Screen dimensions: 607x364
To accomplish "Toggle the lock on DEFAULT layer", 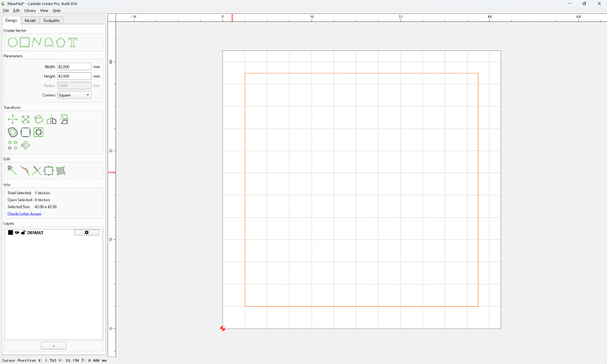I will point(23,232).
